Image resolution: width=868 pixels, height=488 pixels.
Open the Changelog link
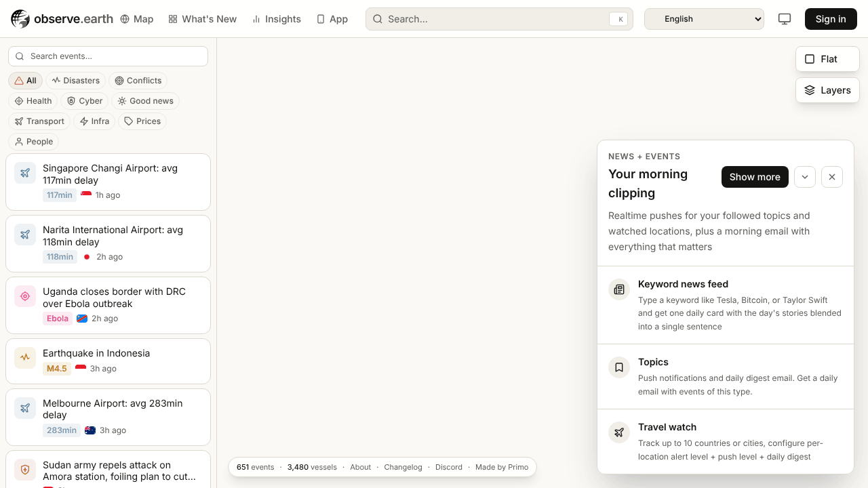point(403,467)
